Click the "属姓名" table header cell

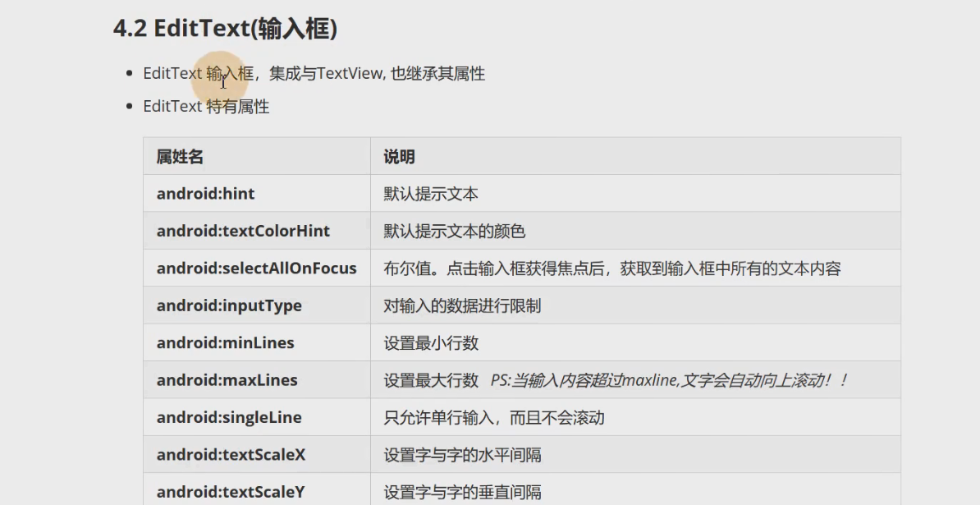[180, 157]
